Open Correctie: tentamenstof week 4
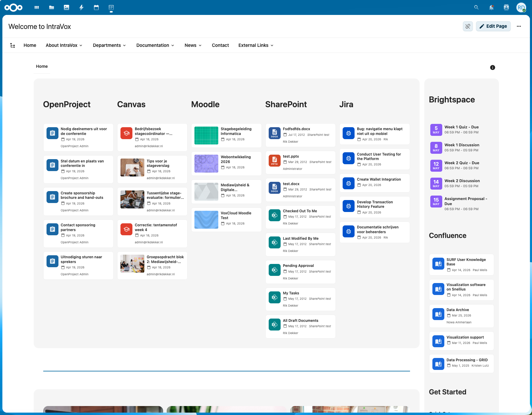 coord(152,234)
